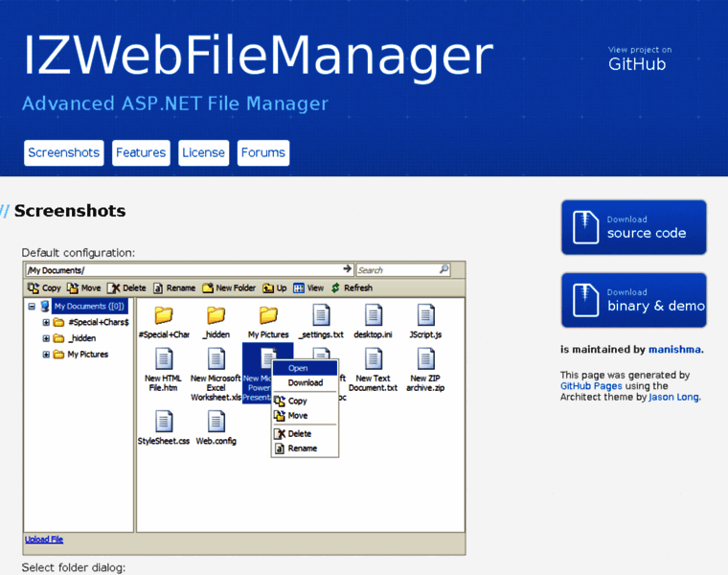
Task: Choose Delete in the context menu
Action: tap(305, 434)
